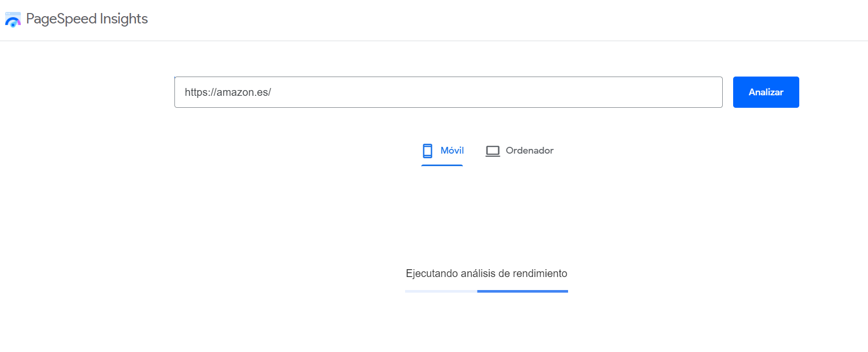Click the analysis progress bar
Image resolution: width=868 pixels, height=352 pixels.
(486, 291)
